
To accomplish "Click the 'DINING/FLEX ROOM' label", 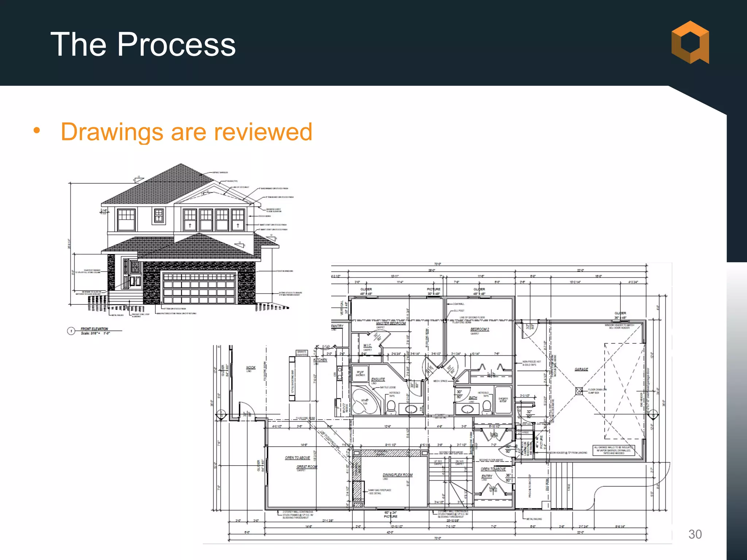I will pos(398,475).
